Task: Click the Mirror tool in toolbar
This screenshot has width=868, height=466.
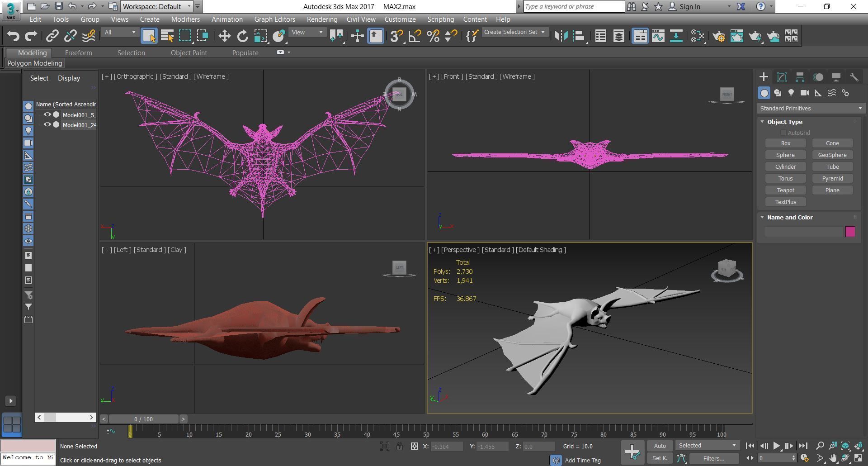Action: click(561, 36)
